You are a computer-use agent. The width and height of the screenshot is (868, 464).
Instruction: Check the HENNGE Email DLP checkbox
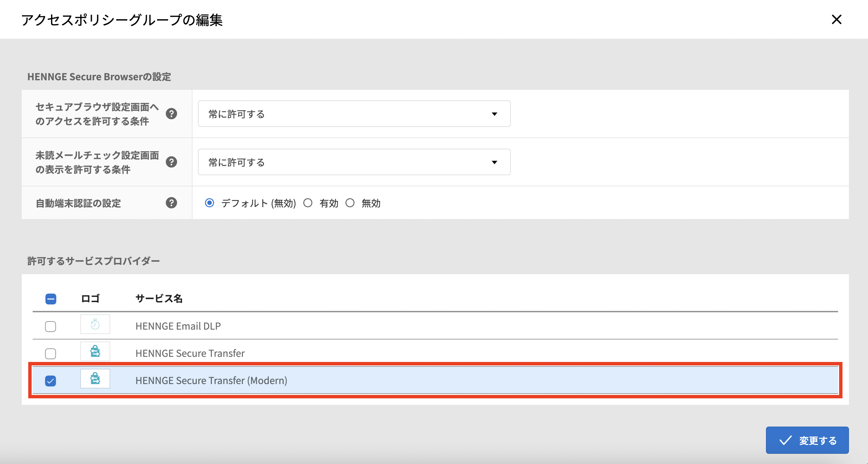(51, 326)
